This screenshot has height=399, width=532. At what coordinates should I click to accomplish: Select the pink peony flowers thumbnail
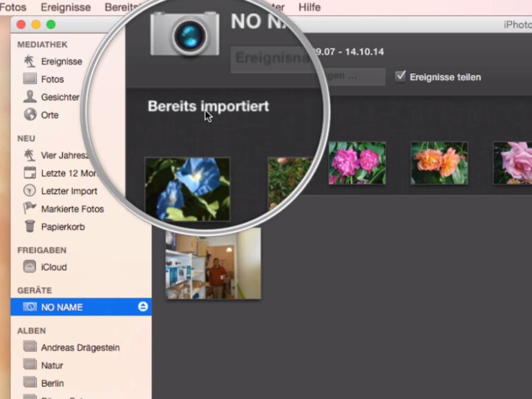pos(357,163)
